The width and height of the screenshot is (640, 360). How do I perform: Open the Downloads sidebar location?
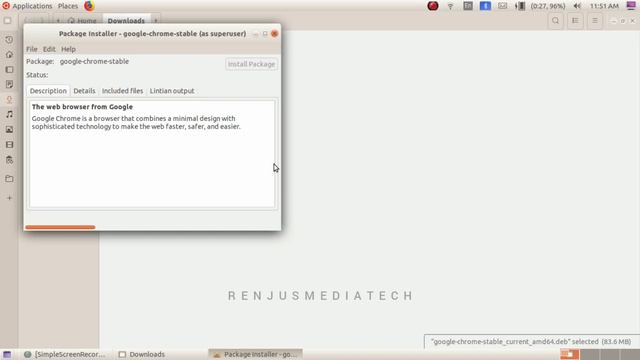9,100
